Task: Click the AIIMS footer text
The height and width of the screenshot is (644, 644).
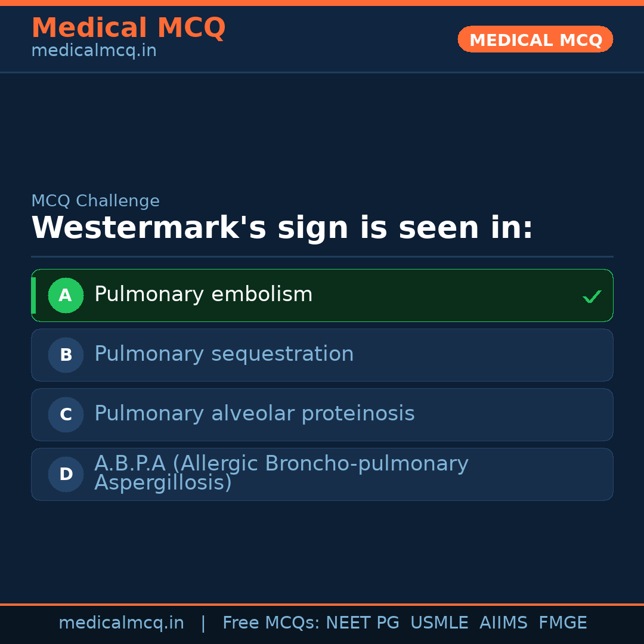Action: pos(503,623)
